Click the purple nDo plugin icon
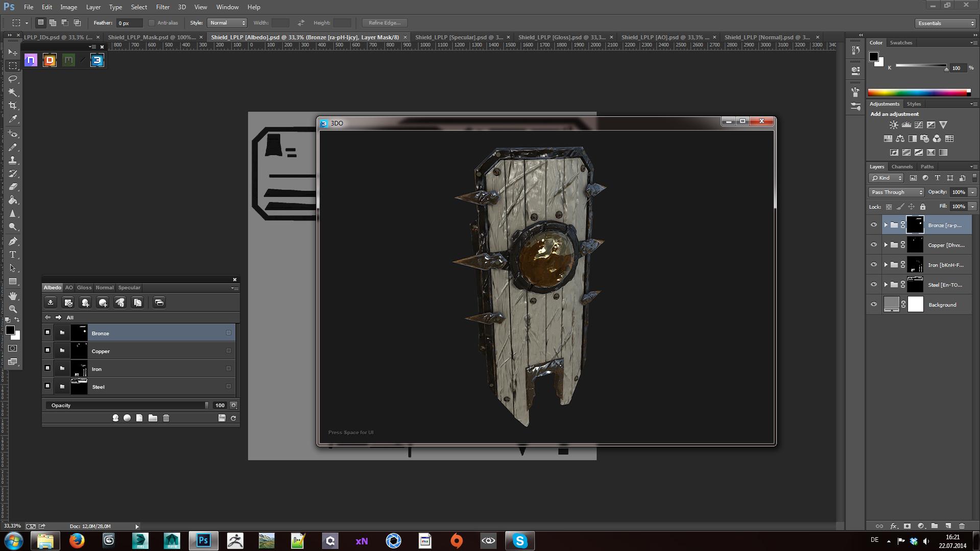This screenshot has height=551, width=980. (x=31, y=60)
